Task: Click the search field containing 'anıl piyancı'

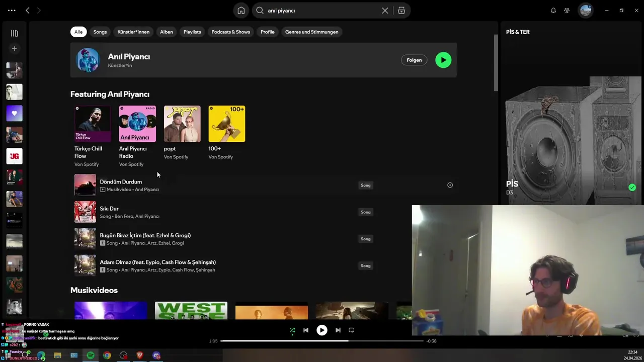Action: click(x=322, y=11)
